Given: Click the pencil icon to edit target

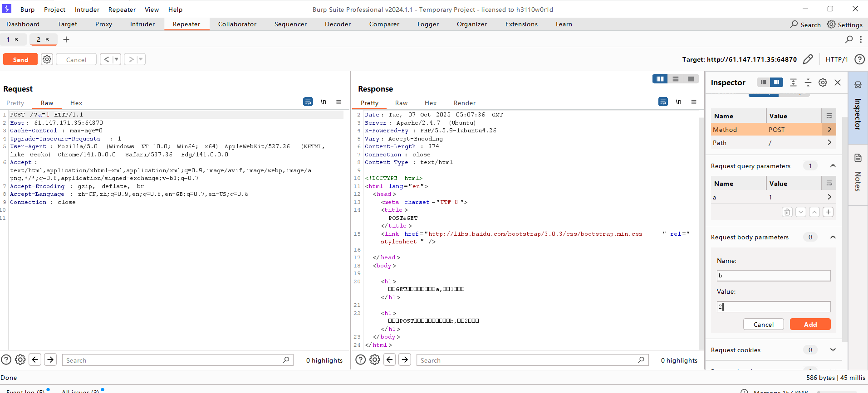Looking at the screenshot, I should point(808,59).
